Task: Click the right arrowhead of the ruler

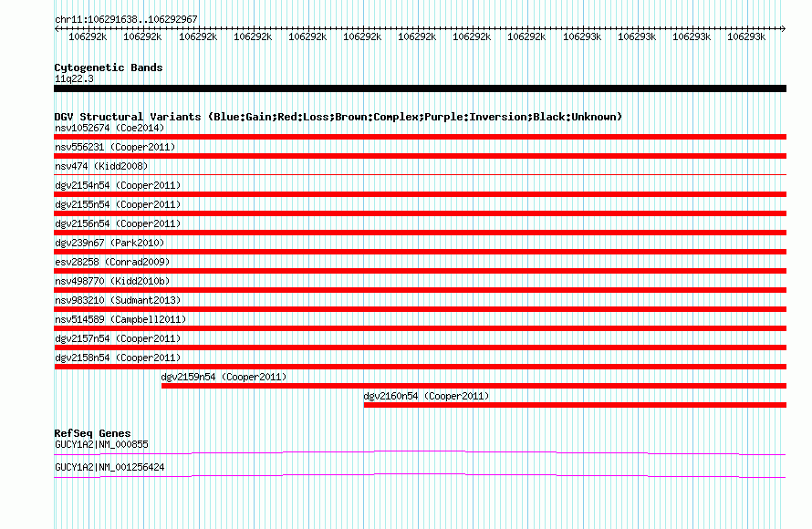Action: tap(784, 28)
